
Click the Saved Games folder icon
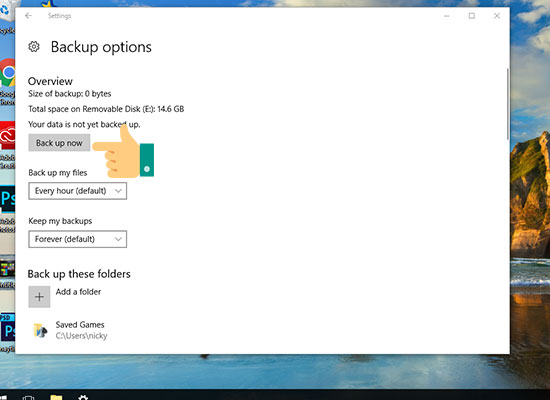point(40,330)
